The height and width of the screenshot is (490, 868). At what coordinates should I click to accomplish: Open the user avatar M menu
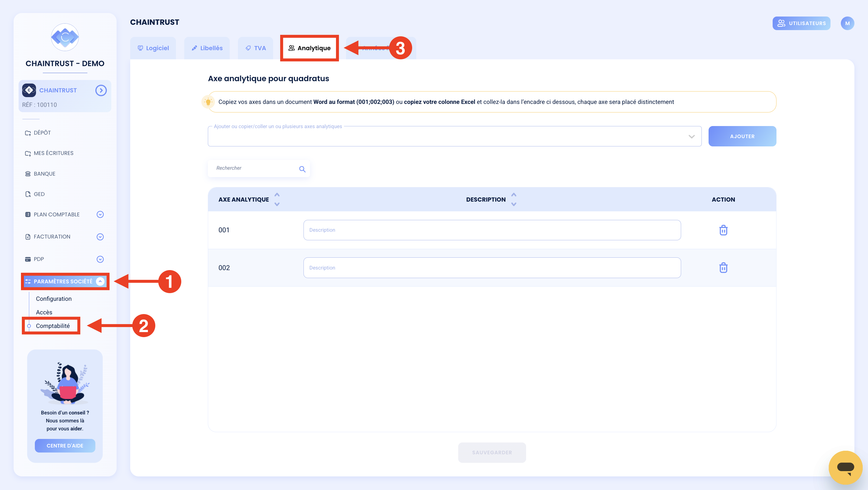(x=847, y=23)
